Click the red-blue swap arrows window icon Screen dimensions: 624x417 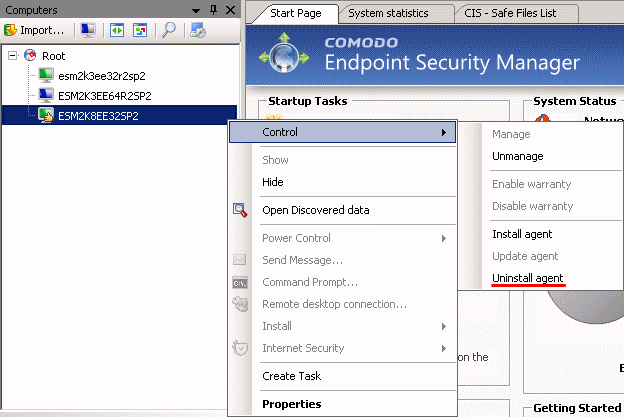pos(140,30)
